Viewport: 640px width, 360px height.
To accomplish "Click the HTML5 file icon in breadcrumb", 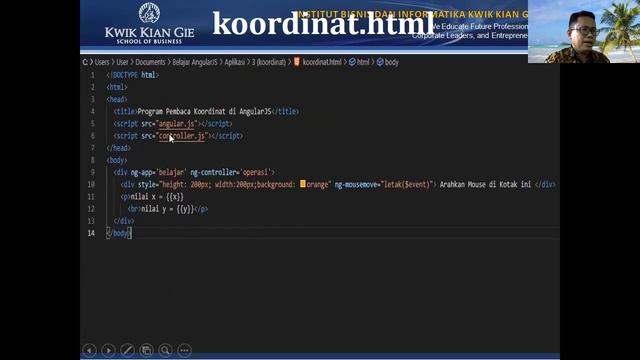I will 297,62.
